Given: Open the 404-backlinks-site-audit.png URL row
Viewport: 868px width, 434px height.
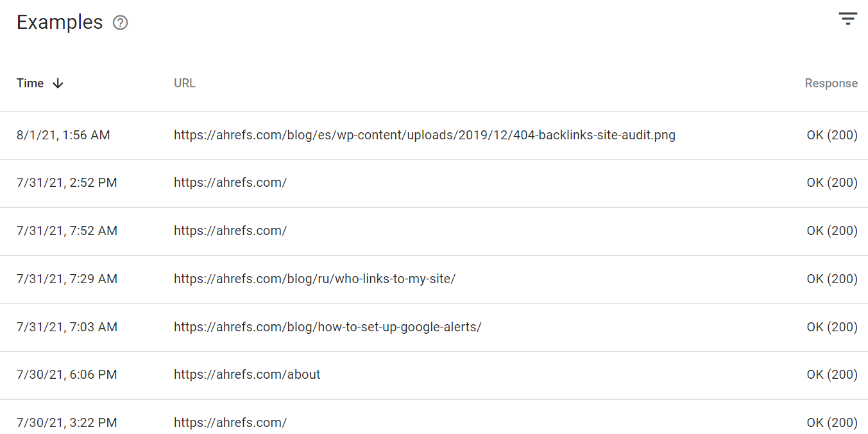Looking at the screenshot, I should click(x=424, y=135).
